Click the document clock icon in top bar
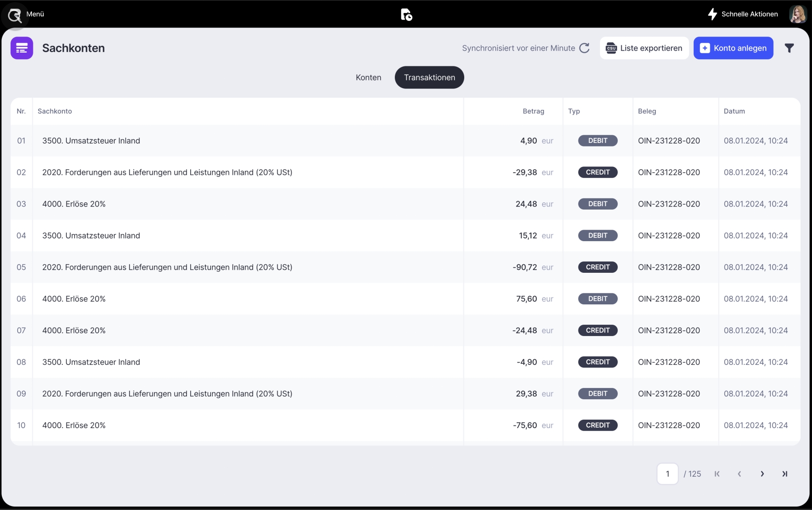This screenshot has height=510, width=812. pos(406,15)
